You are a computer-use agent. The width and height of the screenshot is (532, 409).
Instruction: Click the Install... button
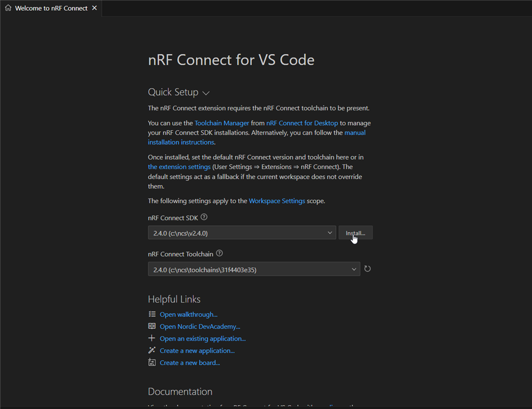tap(356, 233)
